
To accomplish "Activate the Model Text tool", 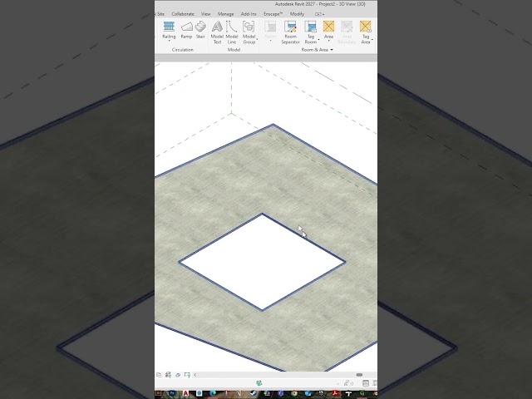I will (x=217, y=32).
